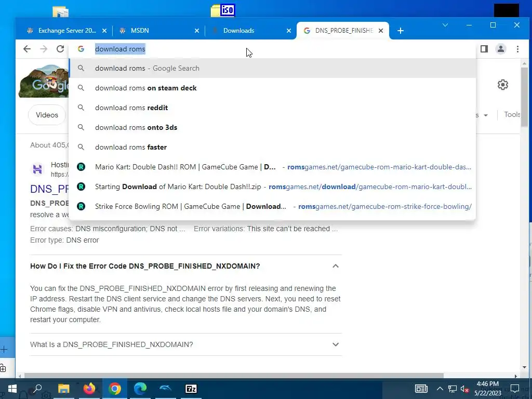Open Chrome's three-dot menu

[x=518, y=49]
